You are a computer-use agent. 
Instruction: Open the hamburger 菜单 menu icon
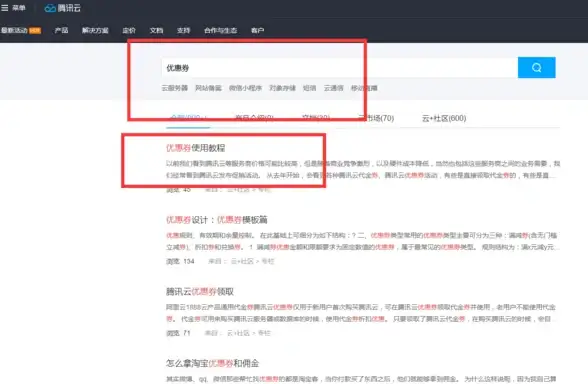pos(4,8)
